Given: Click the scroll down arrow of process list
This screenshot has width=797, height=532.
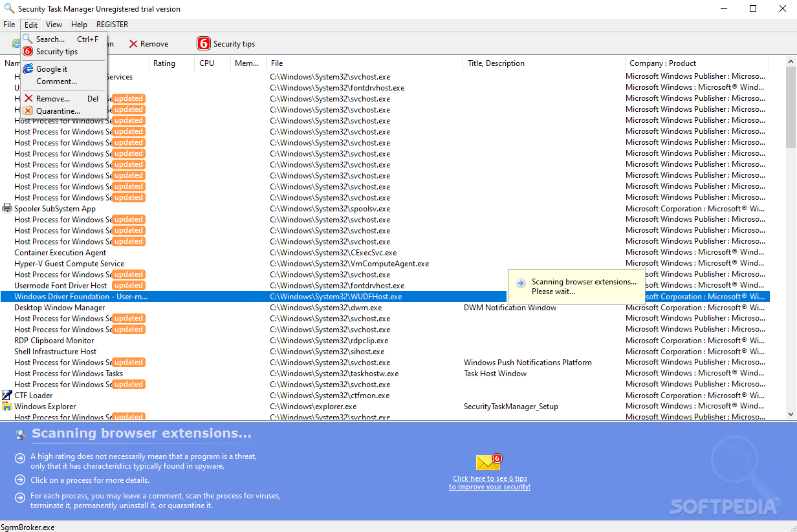Looking at the screenshot, I should [x=791, y=415].
